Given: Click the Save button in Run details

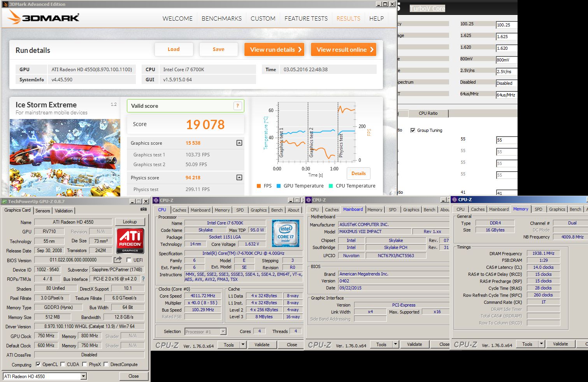Looking at the screenshot, I should coord(219,49).
